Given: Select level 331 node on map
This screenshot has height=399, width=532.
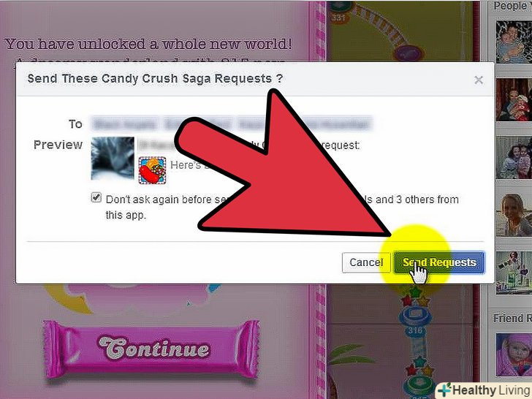Looking at the screenshot, I should (x=340, y=13).
